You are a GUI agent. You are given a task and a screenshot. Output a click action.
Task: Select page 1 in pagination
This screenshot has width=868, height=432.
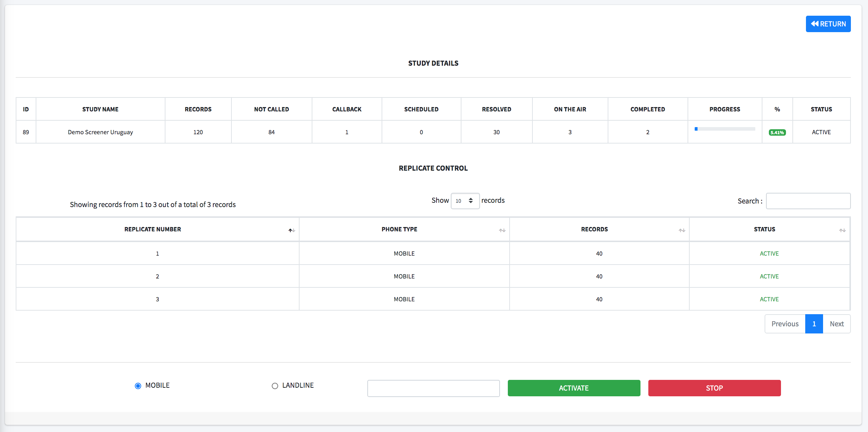(x=814, y=324)
